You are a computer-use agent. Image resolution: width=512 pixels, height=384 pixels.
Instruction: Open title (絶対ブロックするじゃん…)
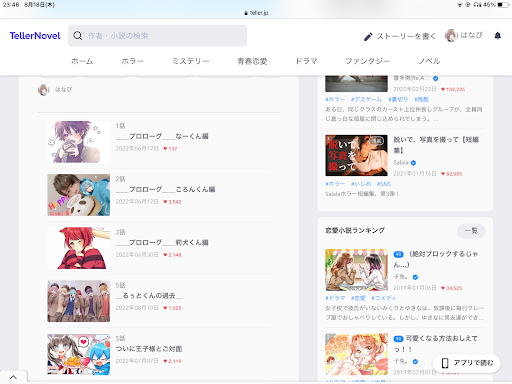[436, 259]
